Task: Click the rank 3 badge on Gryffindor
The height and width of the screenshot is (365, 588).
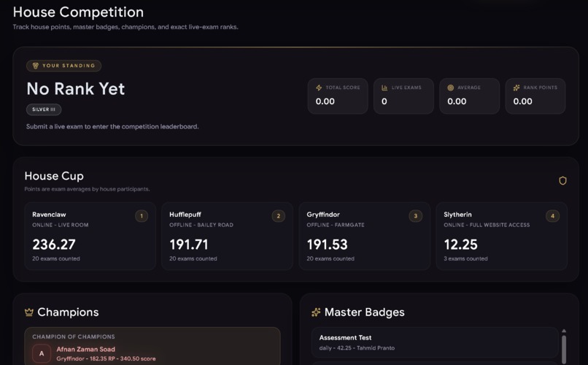Action: 416,215
